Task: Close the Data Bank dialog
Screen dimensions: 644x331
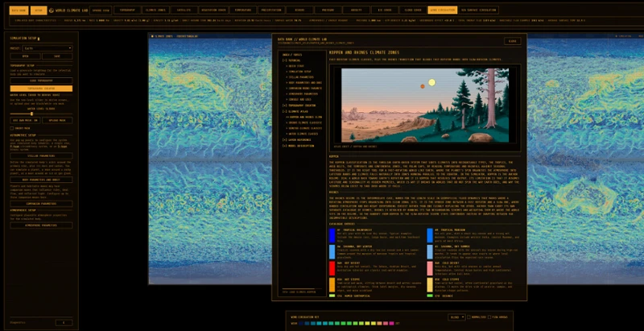Action: click(512, 41)
